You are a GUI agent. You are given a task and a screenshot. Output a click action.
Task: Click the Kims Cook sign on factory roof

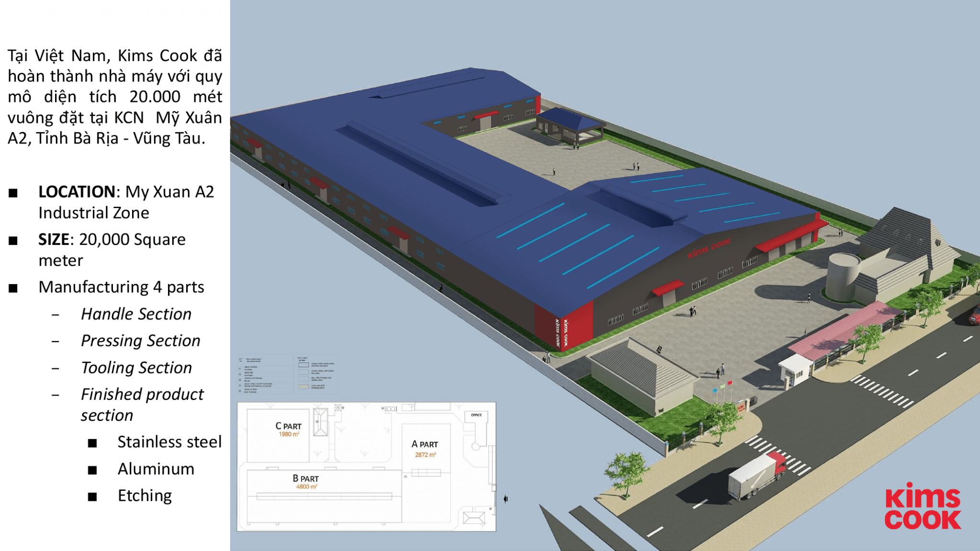[709, 248]
